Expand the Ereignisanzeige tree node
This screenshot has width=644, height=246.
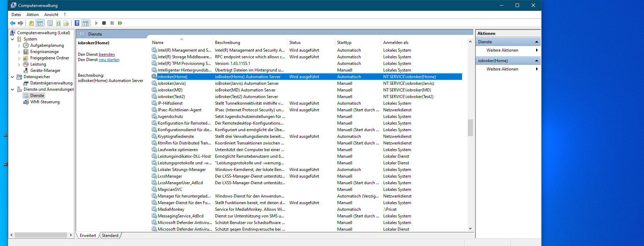pos(19,52)
